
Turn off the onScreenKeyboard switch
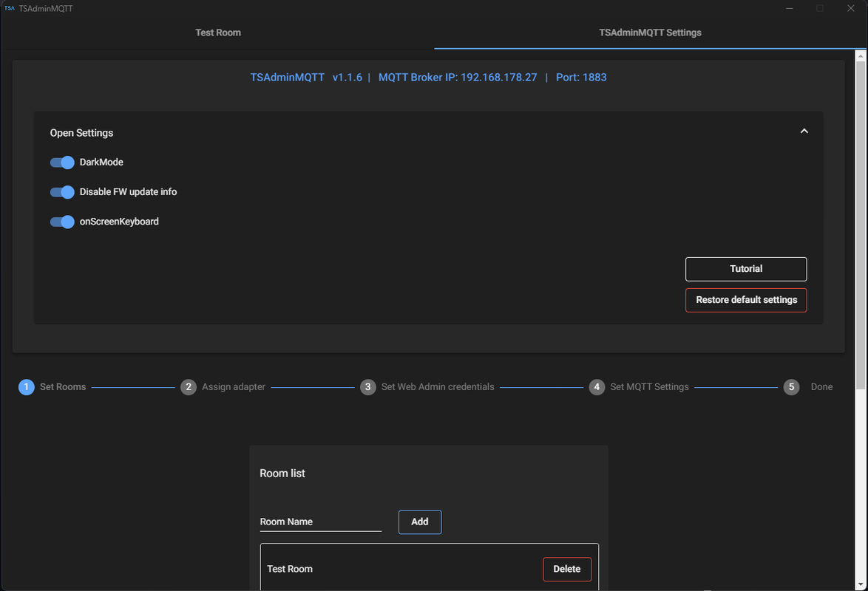pyautogui.click(x=62, y=222)
